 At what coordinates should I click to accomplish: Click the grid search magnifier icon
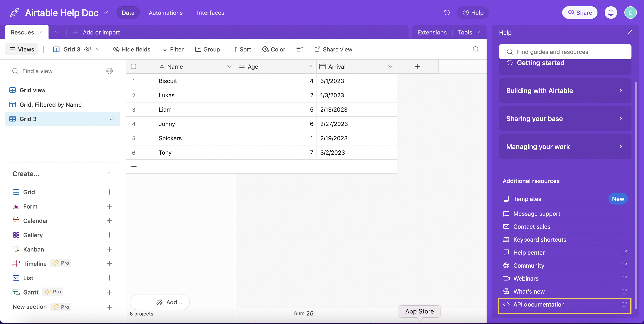[476, 49]
